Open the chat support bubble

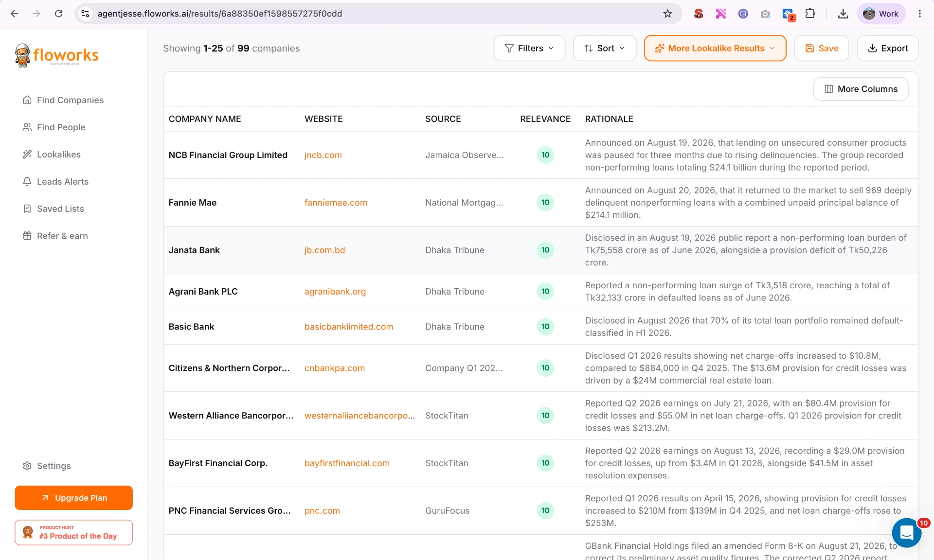907,533
